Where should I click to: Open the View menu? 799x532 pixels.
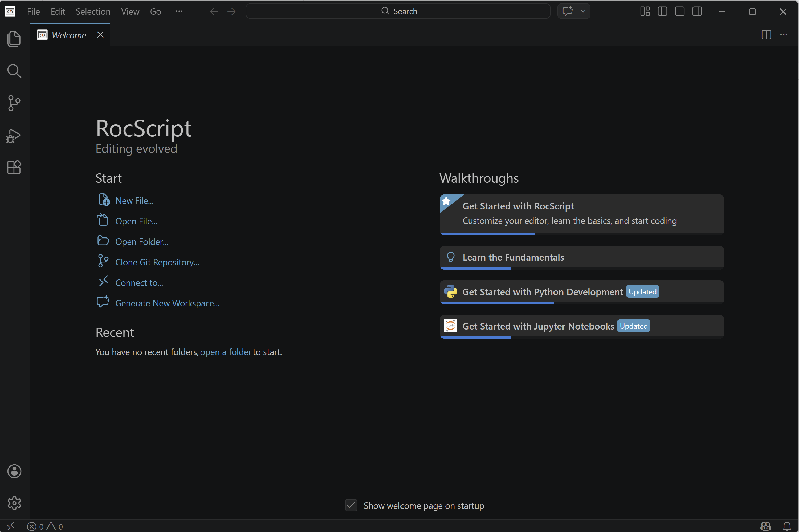click(130, 11)
